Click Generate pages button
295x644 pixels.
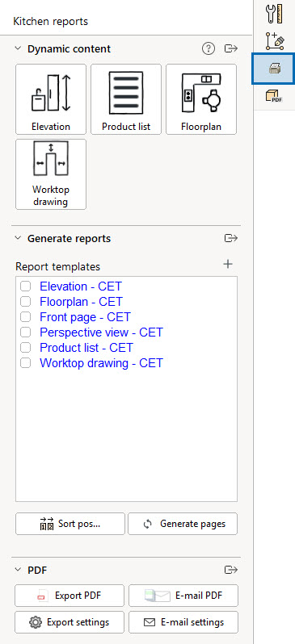tap(183, 524)
